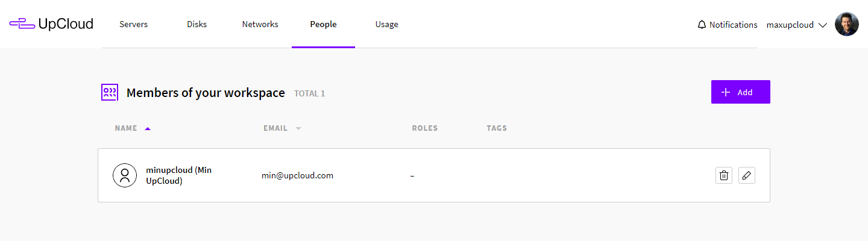Expand the maxupcloud account dropdown chevron
The image size is (868, 241).
pos(822,25)
